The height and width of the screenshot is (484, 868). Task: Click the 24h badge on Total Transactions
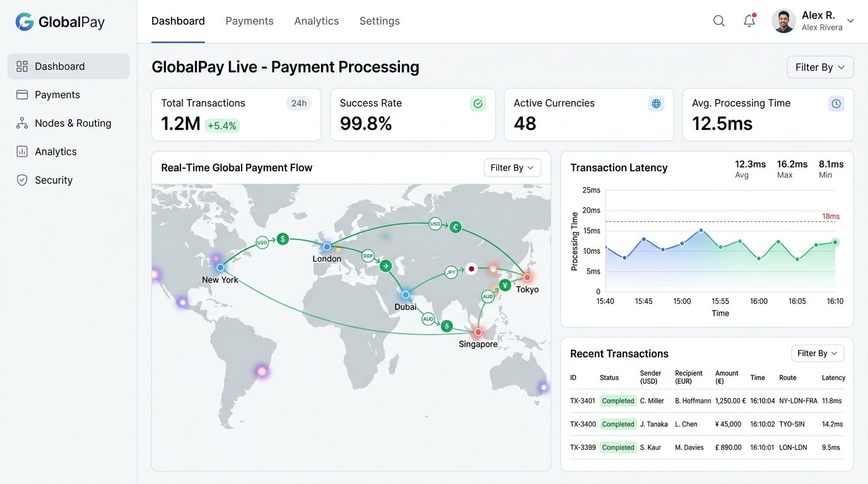pos(299,103)
